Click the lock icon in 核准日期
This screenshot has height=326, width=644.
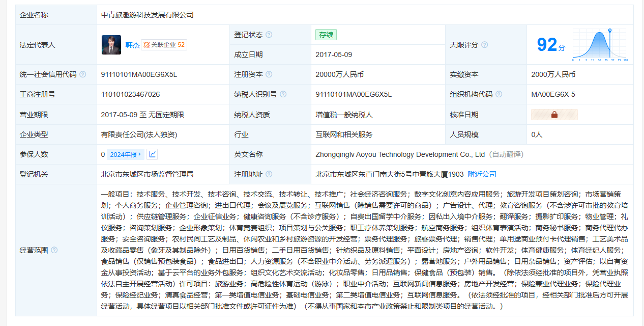point(554,115)
